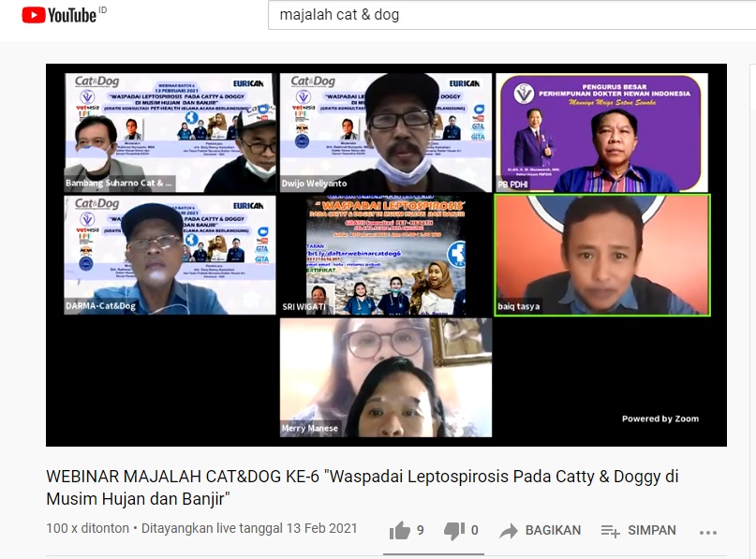Click Merry Manese's video tile
The height and width of the screenshot is (559, 756).
(x=386, y=377)
